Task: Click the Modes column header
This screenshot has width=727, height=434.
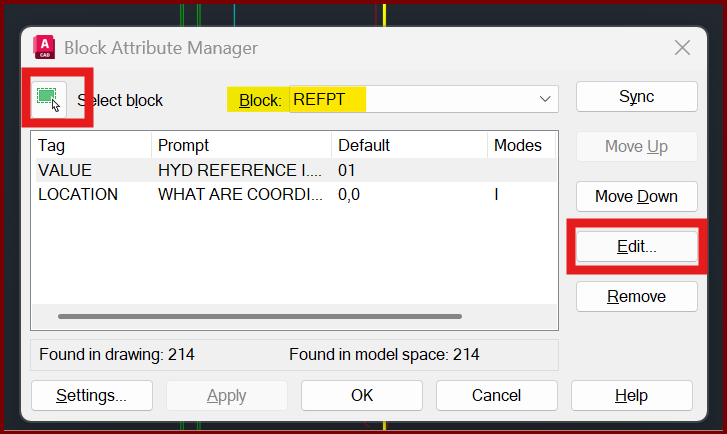Action: (x=522, y=146)
